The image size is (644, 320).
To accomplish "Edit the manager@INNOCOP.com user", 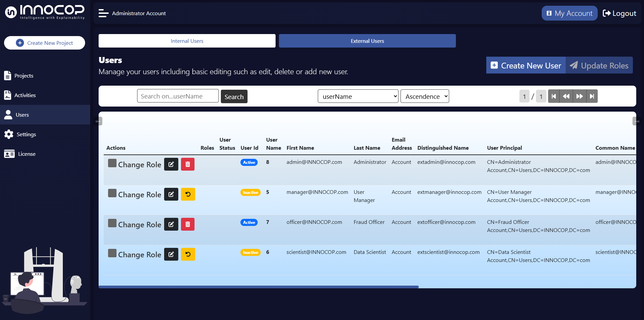I will pyautogui.click(x=171, y=194).
